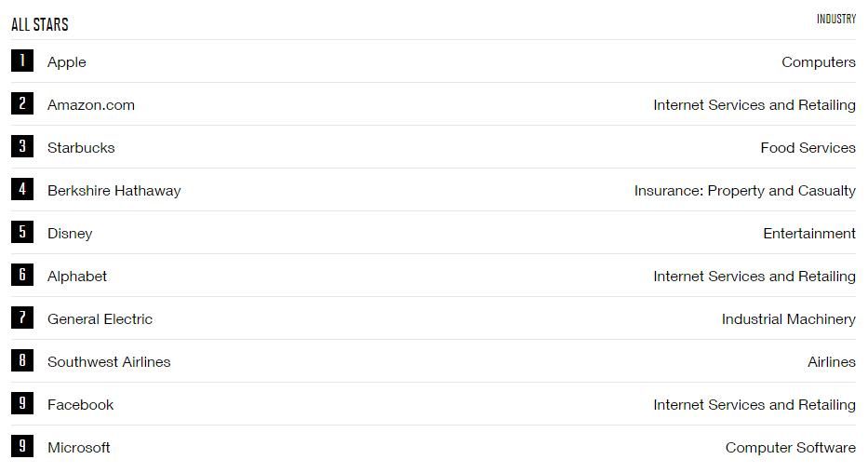Image resolution: width=868 pixels, height=473 pixels.
Task: Open the Apple company link
Action: tap(67, 62)
